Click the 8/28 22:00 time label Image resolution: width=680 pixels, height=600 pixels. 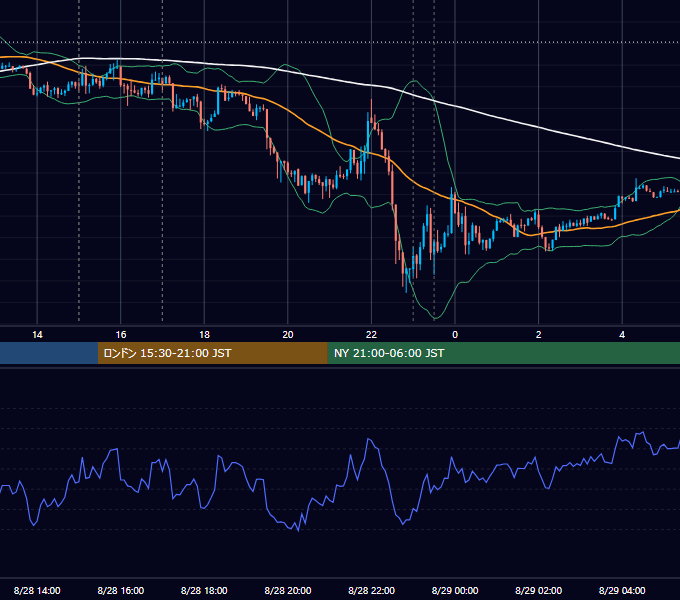pos(371,590)
